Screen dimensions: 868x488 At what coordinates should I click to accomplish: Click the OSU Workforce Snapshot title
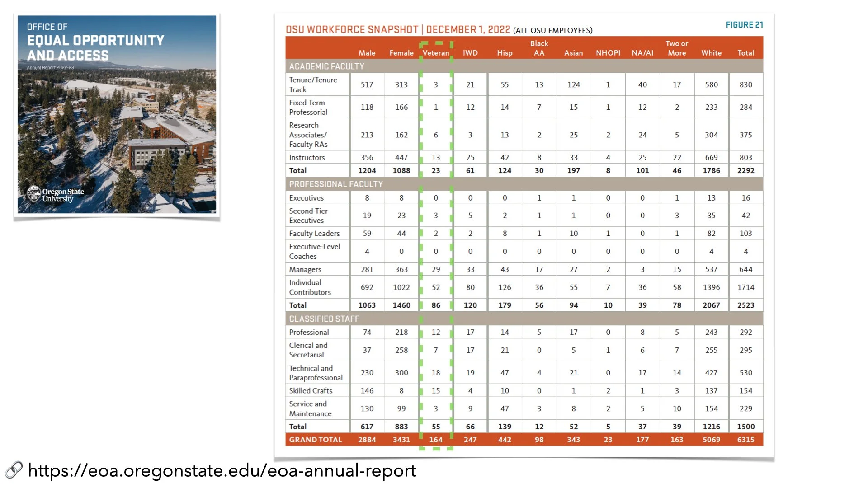(398, 30)
